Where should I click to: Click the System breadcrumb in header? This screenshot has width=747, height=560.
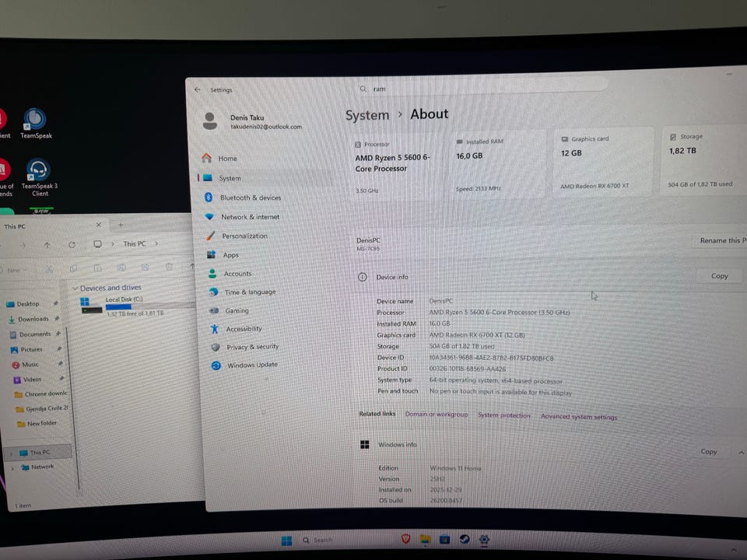[x=367, y=115]
